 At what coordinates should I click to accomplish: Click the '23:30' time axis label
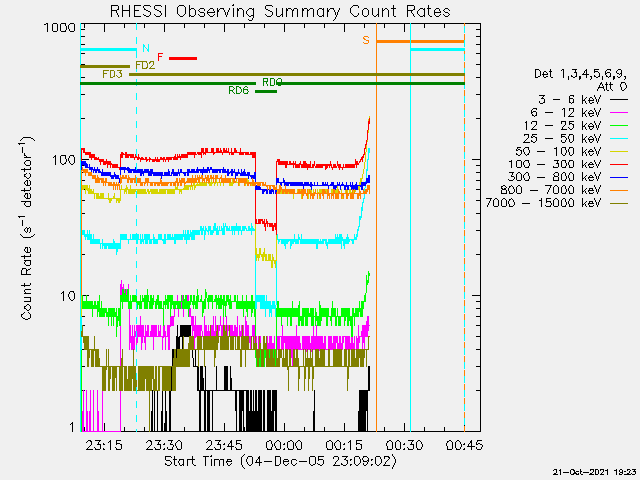pyautogui.click(x=164, y=445)
